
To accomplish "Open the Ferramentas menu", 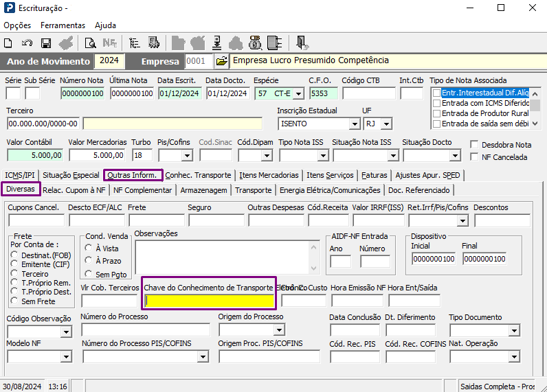I will coord(63,25).
